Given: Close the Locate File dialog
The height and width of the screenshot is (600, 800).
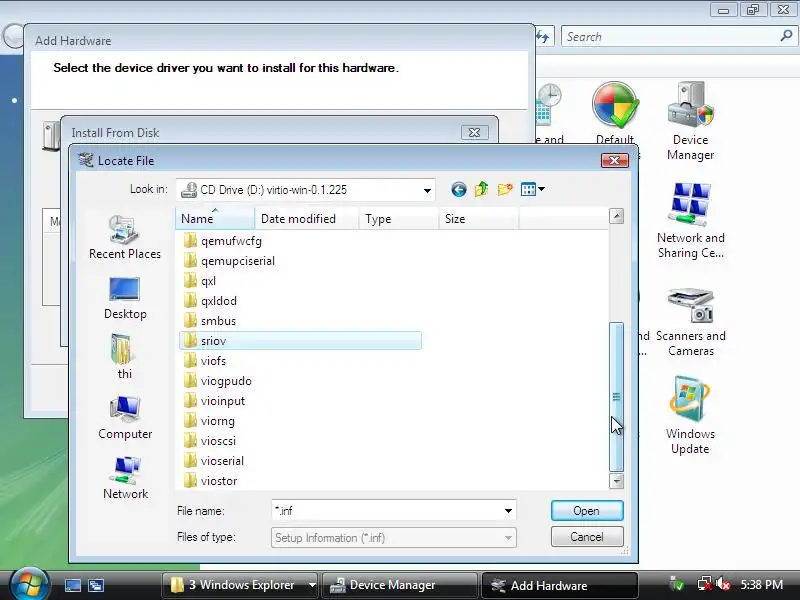Looking at the screenshot, I should tap(614, 161).
